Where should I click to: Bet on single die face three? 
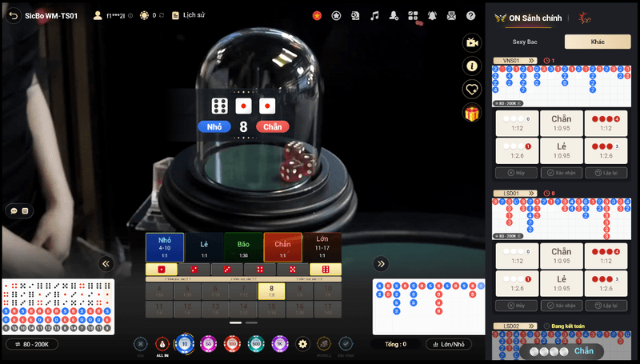click(x=227, y=270)
